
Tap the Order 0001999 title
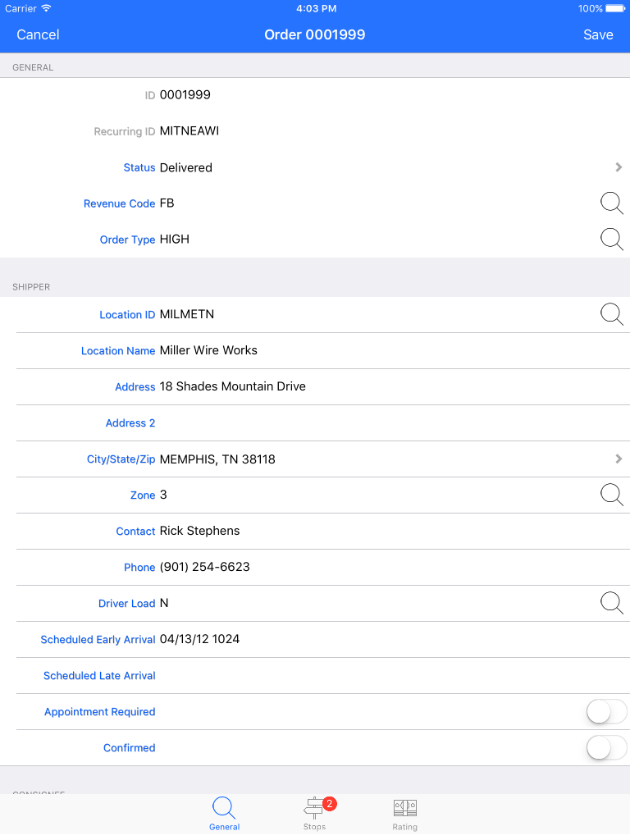(315, 34)
